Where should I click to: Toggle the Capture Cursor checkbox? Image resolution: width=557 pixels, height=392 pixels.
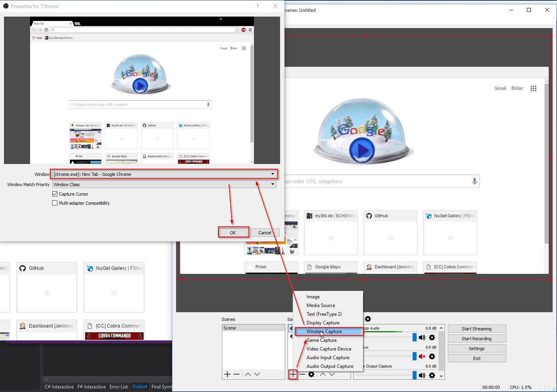(55, 194)
